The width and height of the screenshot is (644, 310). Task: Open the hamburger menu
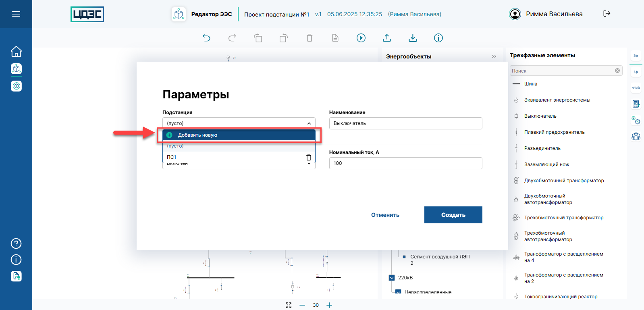tap(16, 14)
